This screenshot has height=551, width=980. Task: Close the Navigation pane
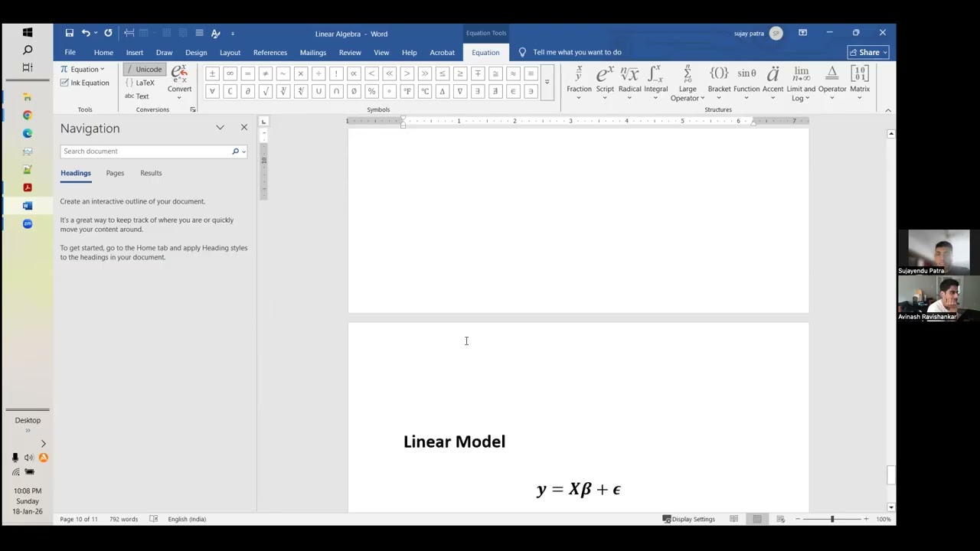(244, 128)
